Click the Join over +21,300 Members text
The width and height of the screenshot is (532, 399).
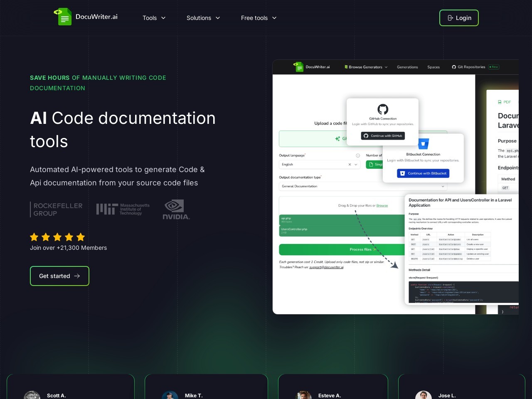69,248
